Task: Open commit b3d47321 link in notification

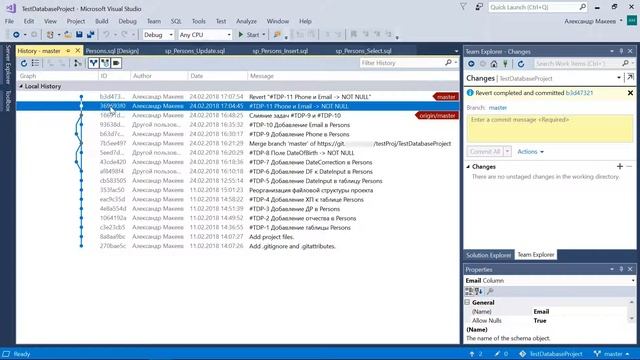Action: coord(579,93)
